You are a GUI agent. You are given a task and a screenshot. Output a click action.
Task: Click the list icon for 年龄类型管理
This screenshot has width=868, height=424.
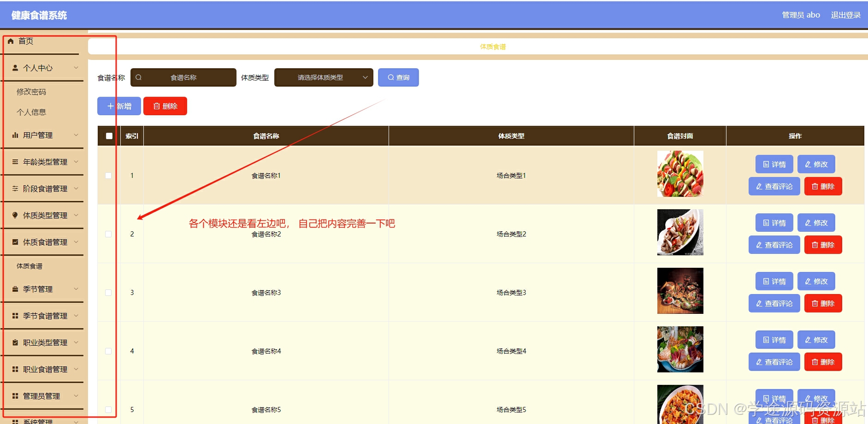(15, 162)
